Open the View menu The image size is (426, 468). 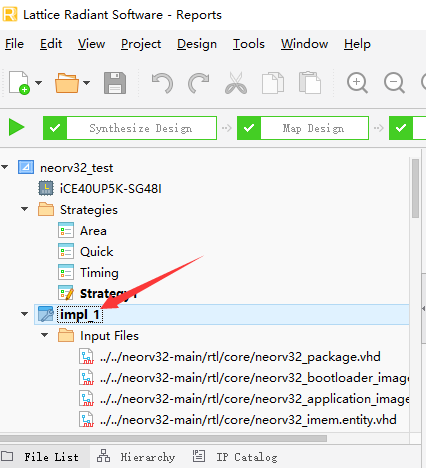click(91, 44)
